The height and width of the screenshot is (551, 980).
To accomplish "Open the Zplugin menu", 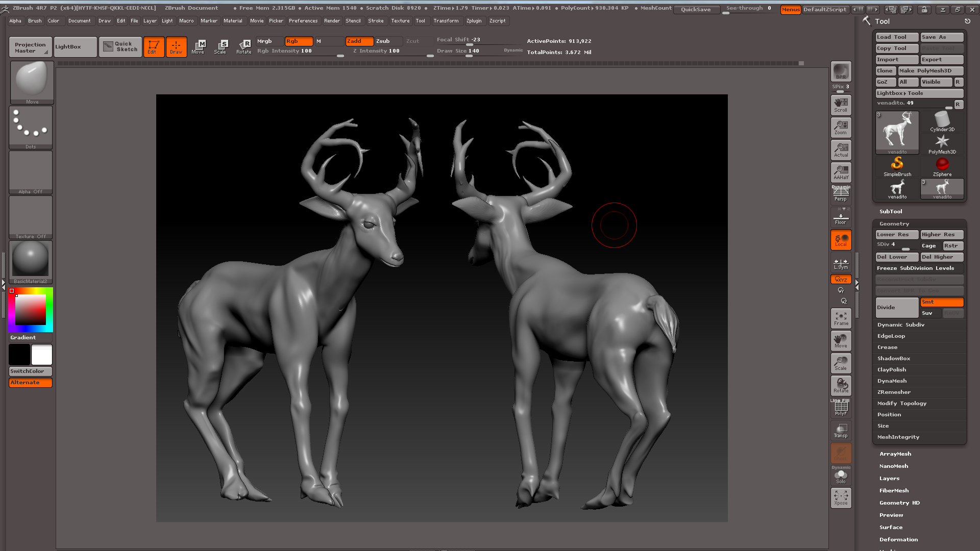I will [x=474, y=21].
